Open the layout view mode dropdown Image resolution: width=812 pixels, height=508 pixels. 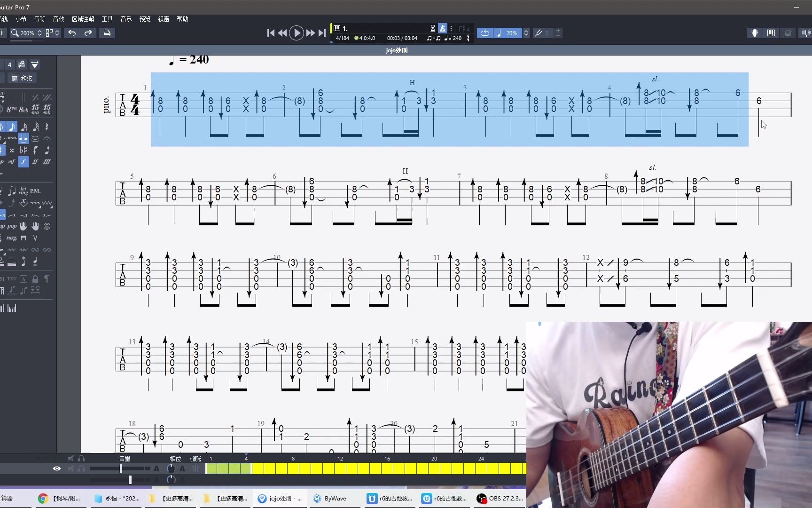pyautogui.click(x=53, y=33)
